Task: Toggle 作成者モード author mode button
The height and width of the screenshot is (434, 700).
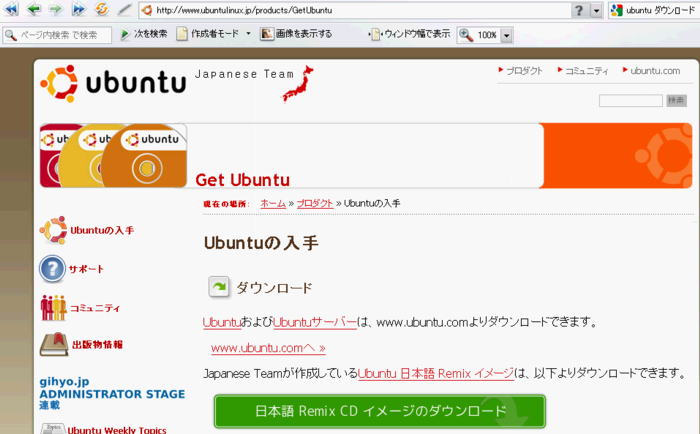Action: click(x=208, y=34)
